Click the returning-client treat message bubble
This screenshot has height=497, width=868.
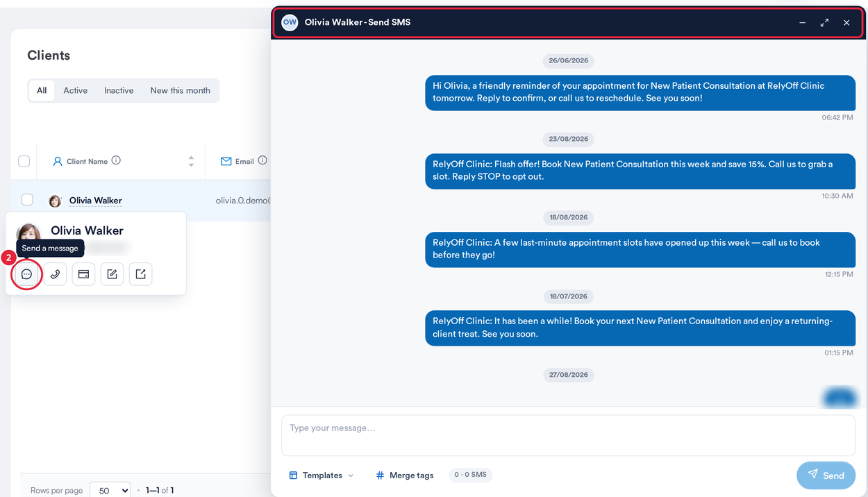(x=640, y=328)
